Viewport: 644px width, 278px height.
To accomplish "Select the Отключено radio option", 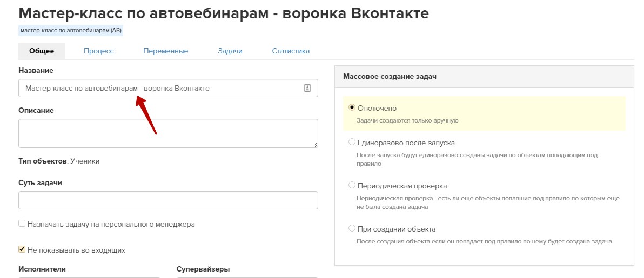I will pos(352,108).
